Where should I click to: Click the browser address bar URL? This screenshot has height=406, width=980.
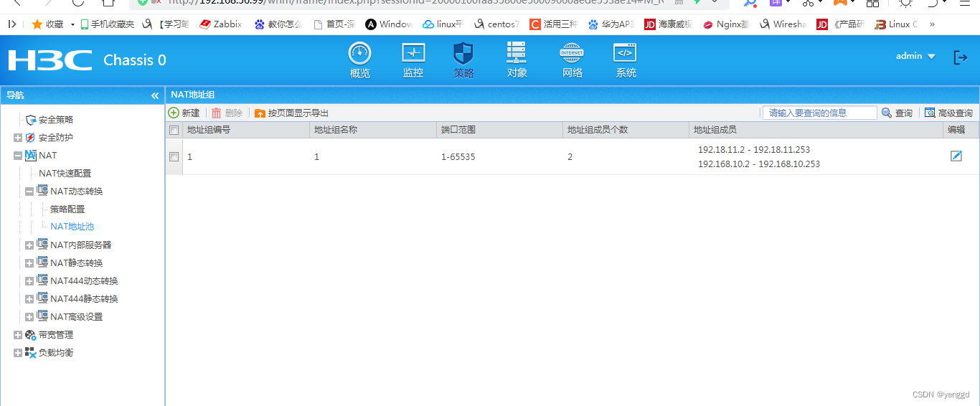coord(416,2)
